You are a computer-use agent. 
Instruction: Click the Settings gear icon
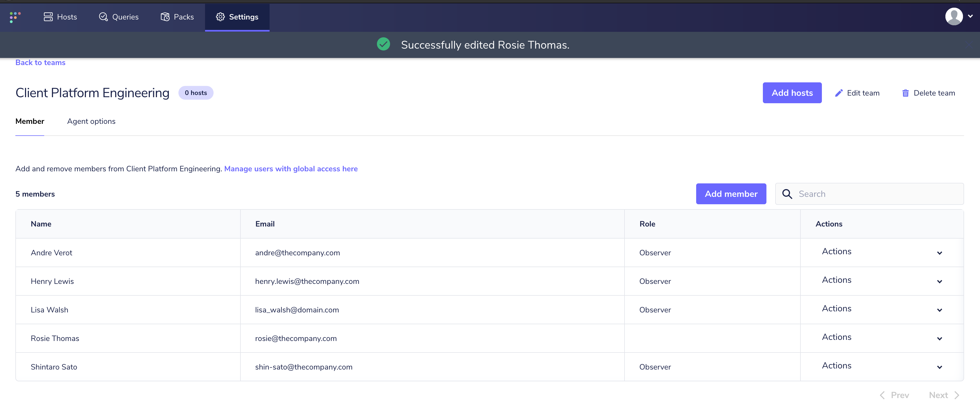click(x=220, y=17)
